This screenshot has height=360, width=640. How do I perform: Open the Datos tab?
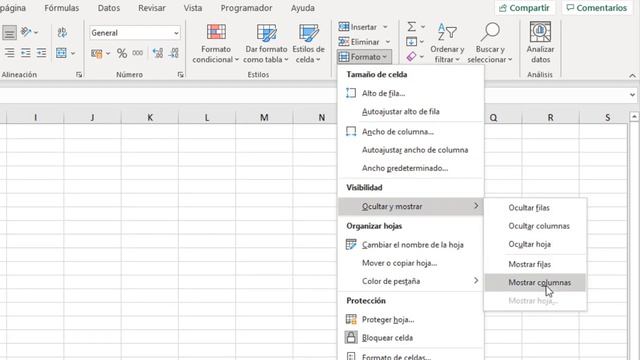pos(109,8)
